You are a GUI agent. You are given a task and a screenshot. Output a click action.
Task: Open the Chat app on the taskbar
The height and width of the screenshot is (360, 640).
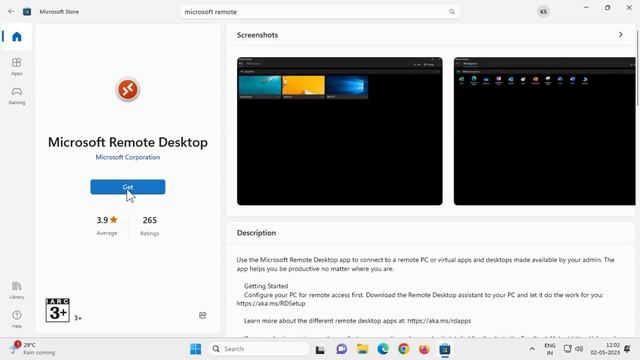tap(341, 349)
